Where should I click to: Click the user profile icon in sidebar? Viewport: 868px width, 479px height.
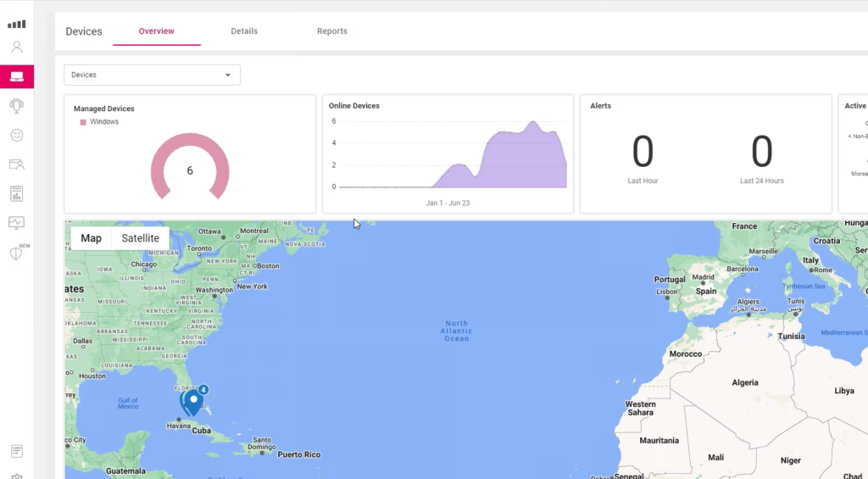pos(17,47)
